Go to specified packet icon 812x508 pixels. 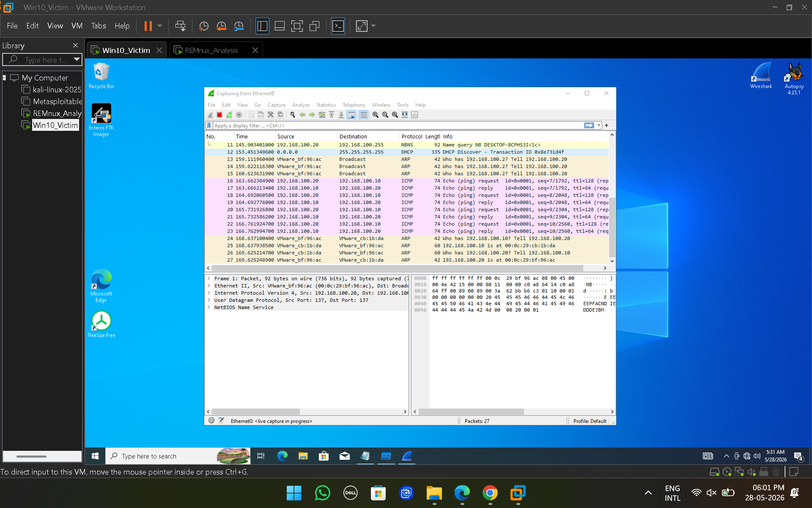322,115
